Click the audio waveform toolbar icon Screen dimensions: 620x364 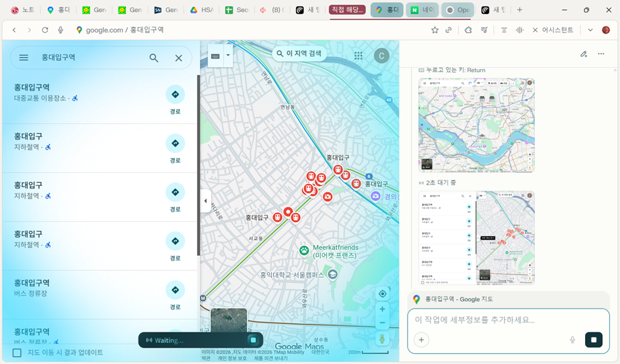click(x=520, y=30)
